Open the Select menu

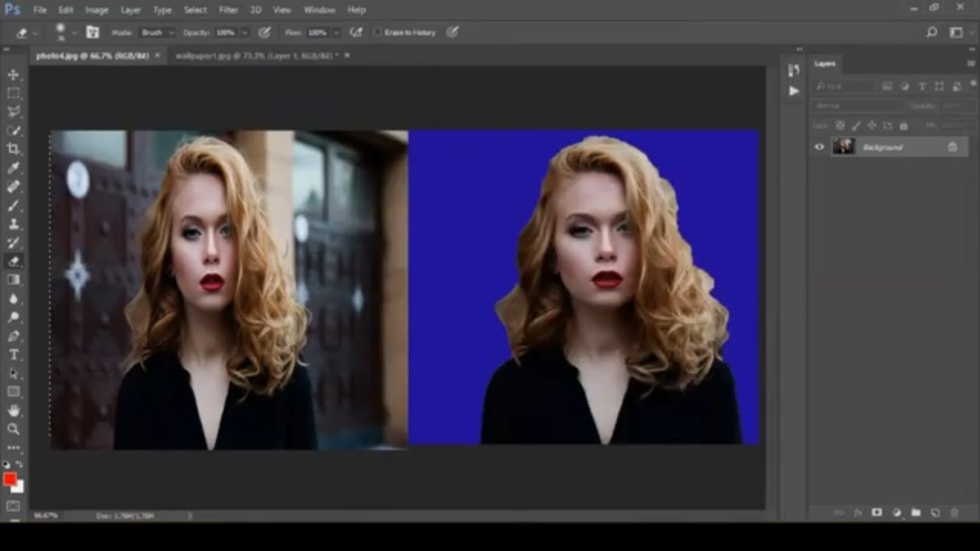coord(195,10)
